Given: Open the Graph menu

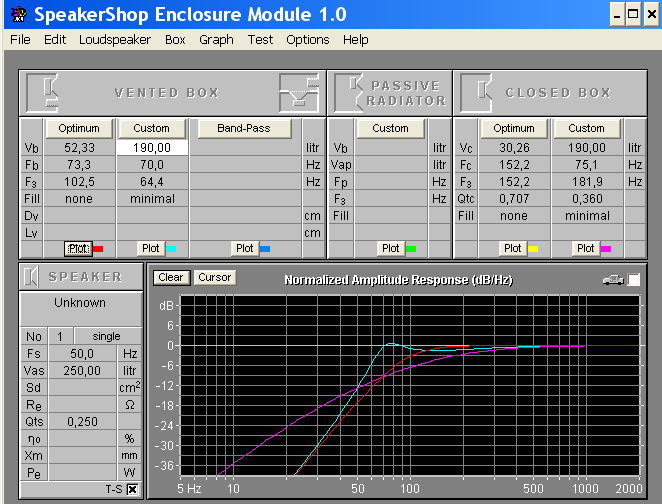Looking at the screenshot, I should [216, 40].
